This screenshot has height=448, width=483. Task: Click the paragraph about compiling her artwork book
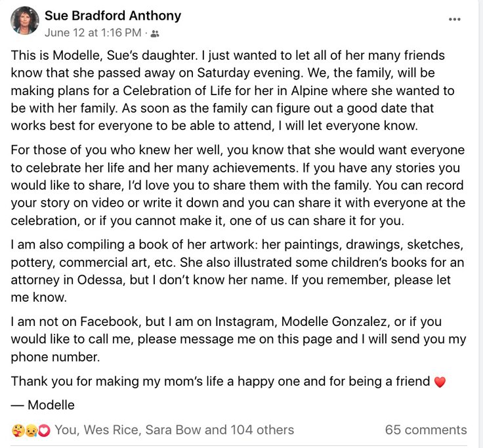click(237, 271)
